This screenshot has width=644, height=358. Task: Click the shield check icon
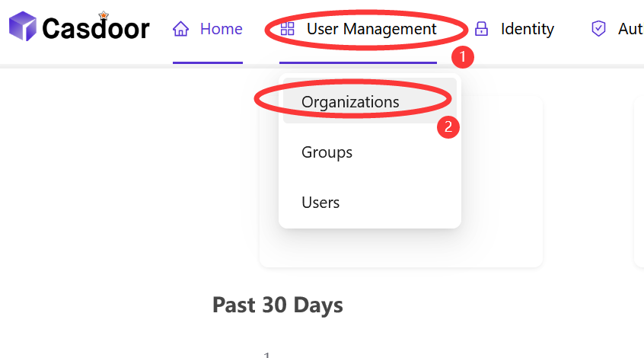[x=599, y=29]
